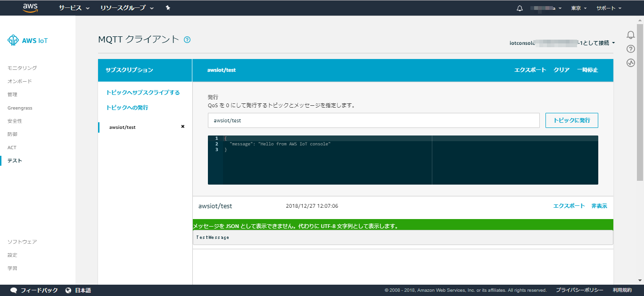The width and height of the screenshot is (644, 296).
Task: Open MQTT client help question mark icon
Action: pos(187,40)
